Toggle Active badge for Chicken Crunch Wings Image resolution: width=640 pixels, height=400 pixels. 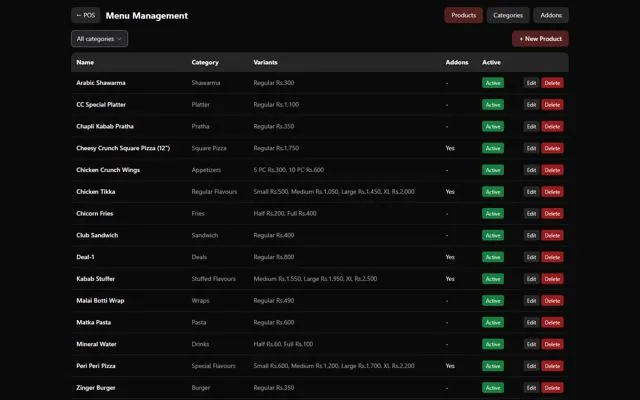[x=493, y=170]
